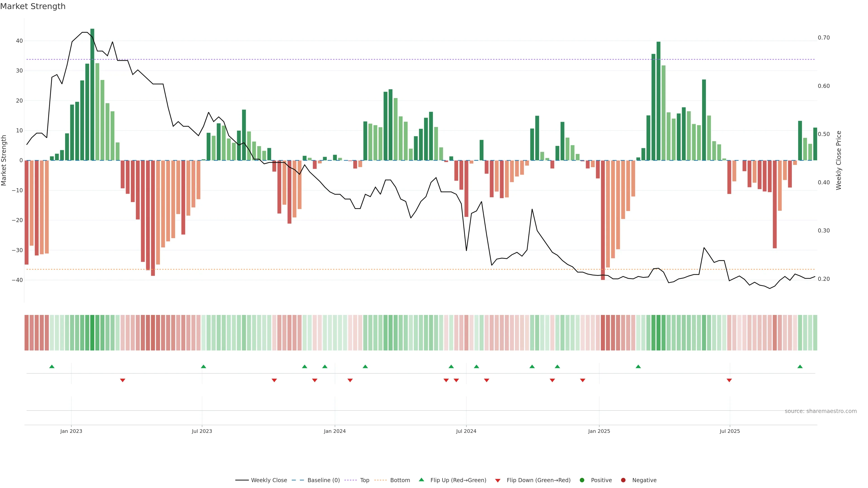Click the Negative red circle legend icon
Screen dimensions: 868x488
[623, 480]
